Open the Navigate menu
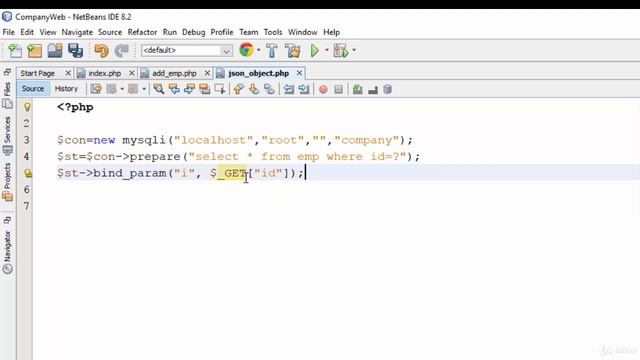This screenshot has height=360, width=640. (77, 32)
